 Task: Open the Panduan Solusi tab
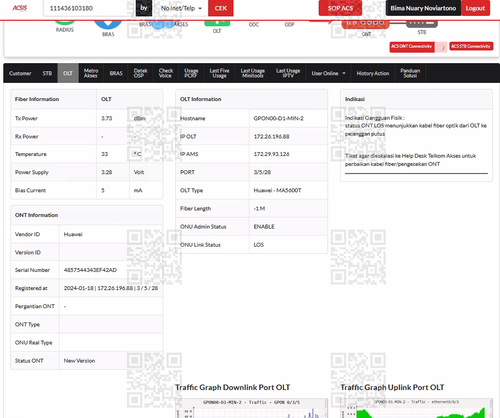click(410, 73)
